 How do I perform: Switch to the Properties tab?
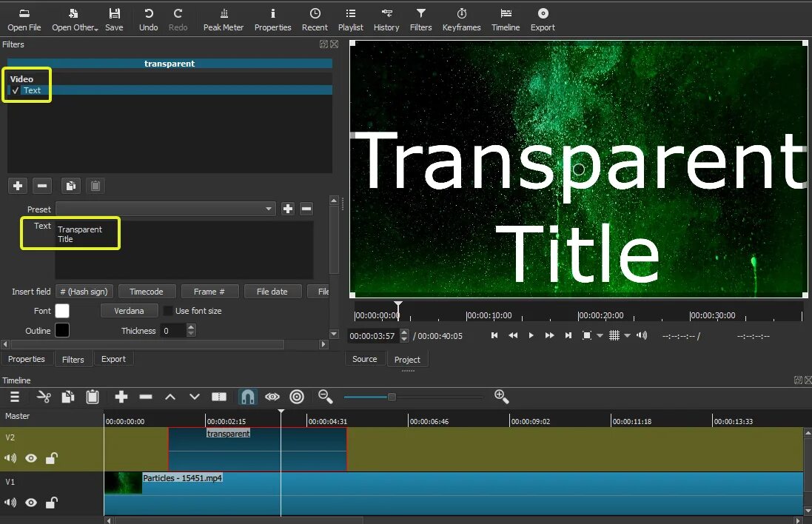[27, 359]
